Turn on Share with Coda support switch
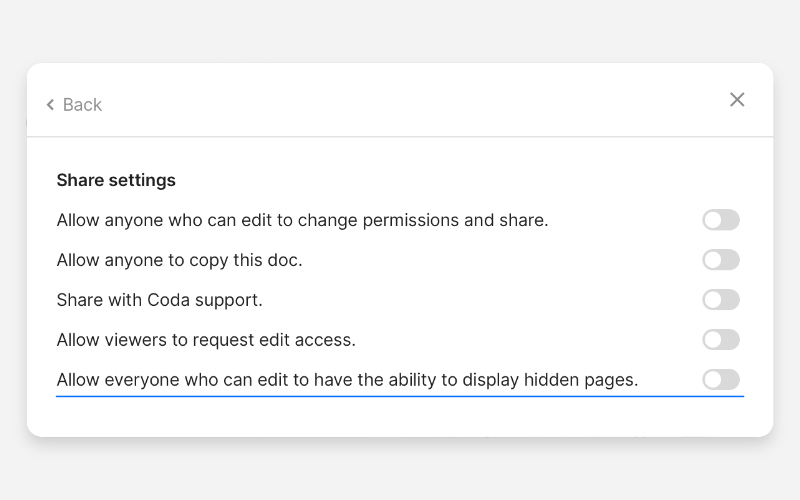Screen dimensions: 800x500 click(x=720, y=300)
